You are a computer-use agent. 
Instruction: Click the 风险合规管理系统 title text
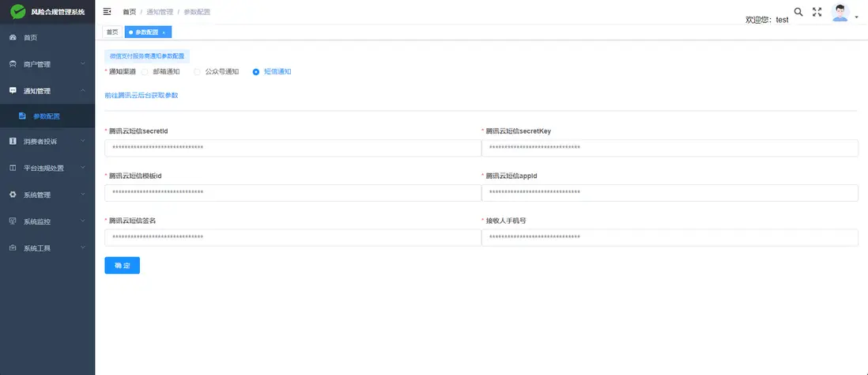(x=58, y=12)
